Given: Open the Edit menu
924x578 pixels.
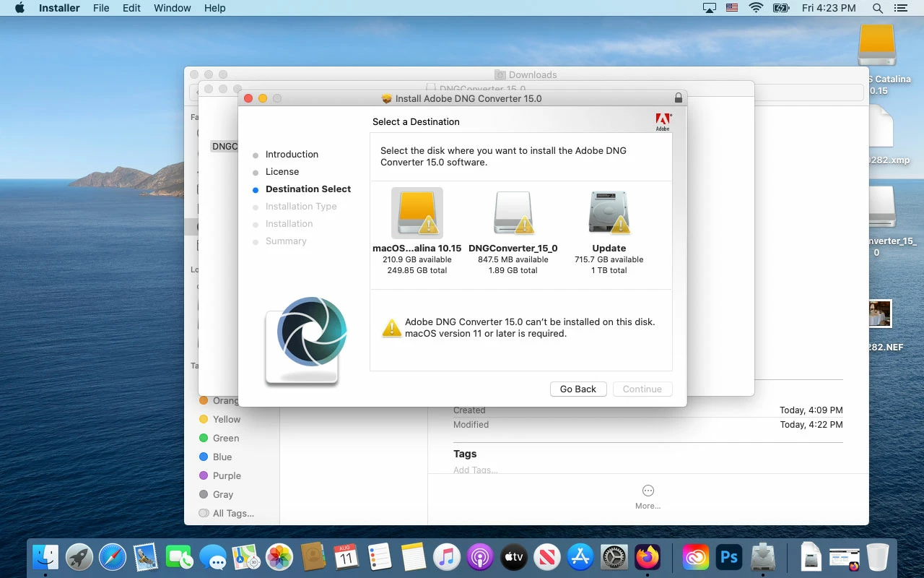Looking at the screenshot, I should pos(131,8).
